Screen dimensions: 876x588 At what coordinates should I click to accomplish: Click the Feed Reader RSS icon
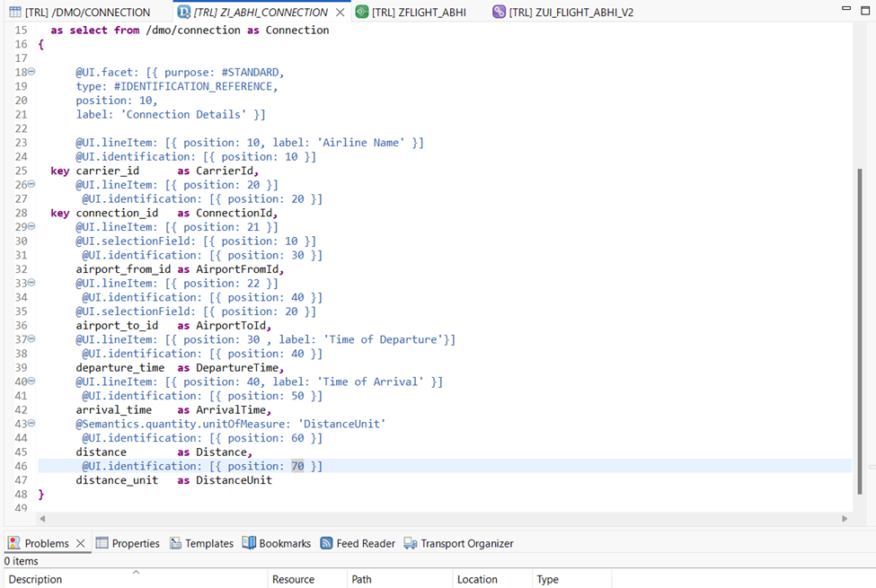(326, 543)
